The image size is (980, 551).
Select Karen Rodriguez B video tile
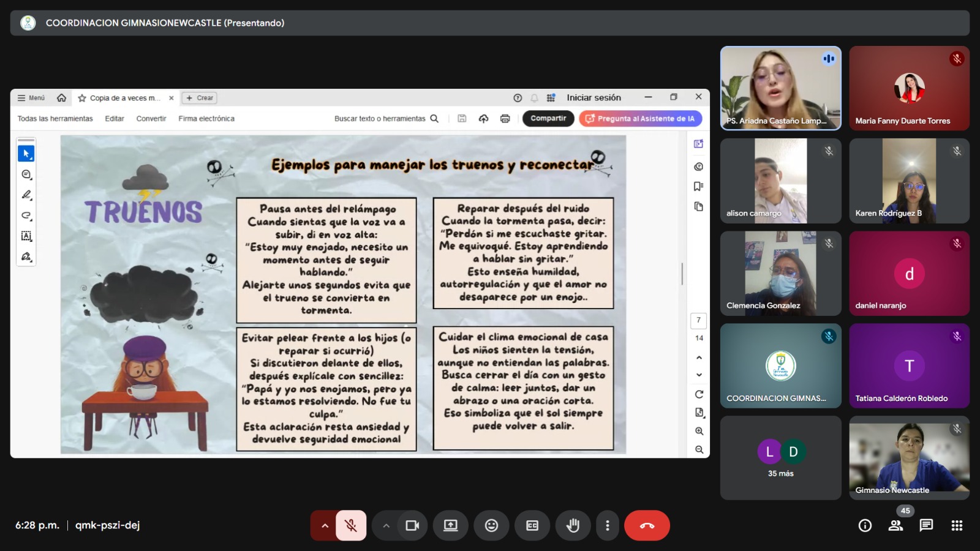909,181
